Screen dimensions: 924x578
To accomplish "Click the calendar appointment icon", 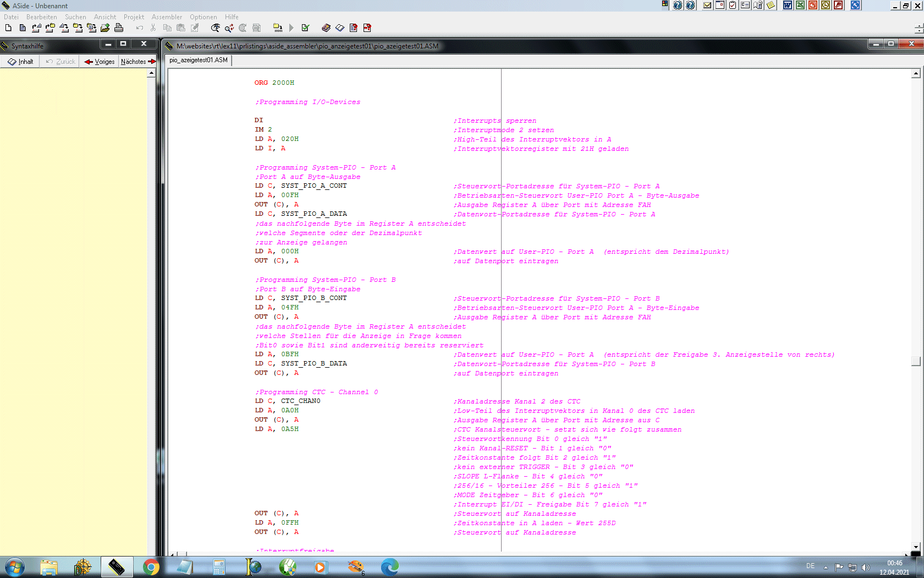I will tap(720, 6).
